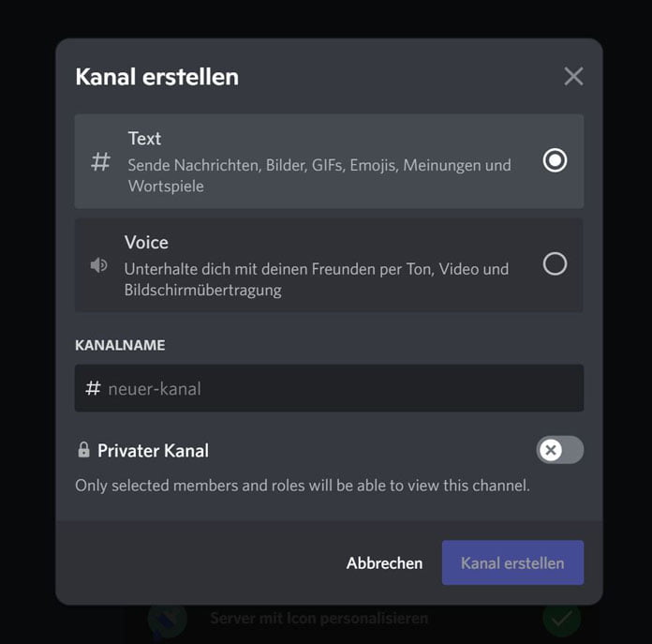Select the Text channel radio button

click(x=555, y=161)
